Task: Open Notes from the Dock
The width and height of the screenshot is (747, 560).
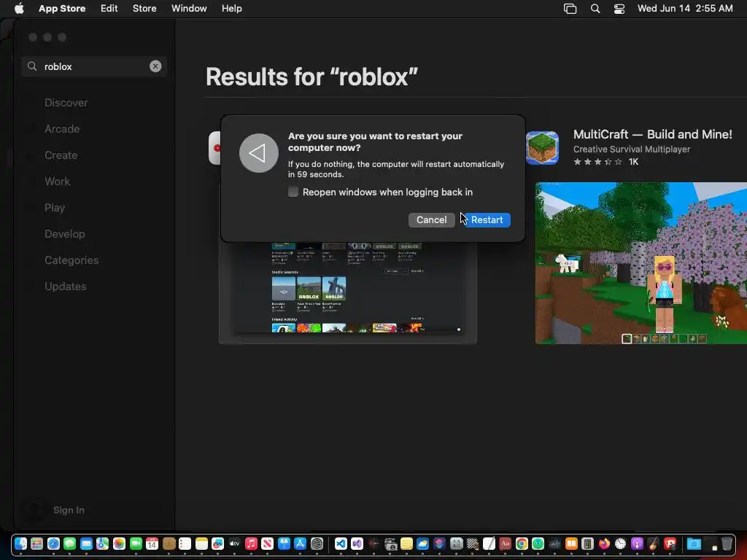Action: click(x=201, y=543)
